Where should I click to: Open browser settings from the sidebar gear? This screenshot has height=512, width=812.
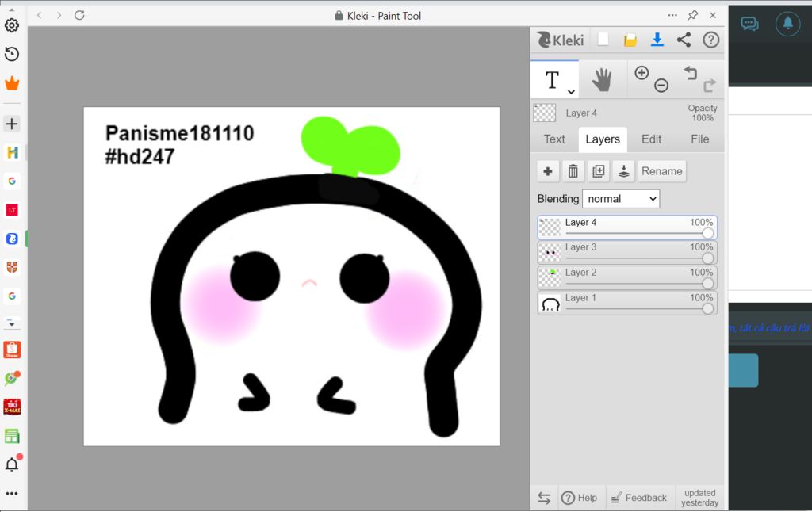(x=12, y=25)
